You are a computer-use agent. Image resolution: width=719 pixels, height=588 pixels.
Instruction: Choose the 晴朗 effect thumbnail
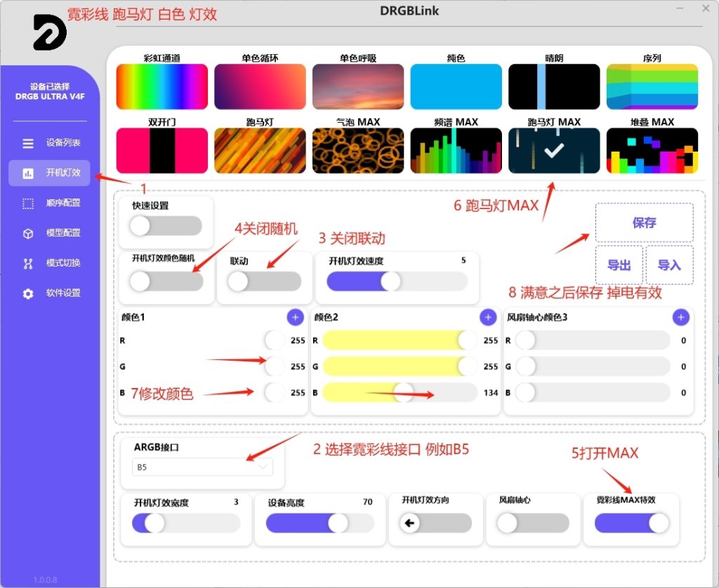click(x=554, y=86)
